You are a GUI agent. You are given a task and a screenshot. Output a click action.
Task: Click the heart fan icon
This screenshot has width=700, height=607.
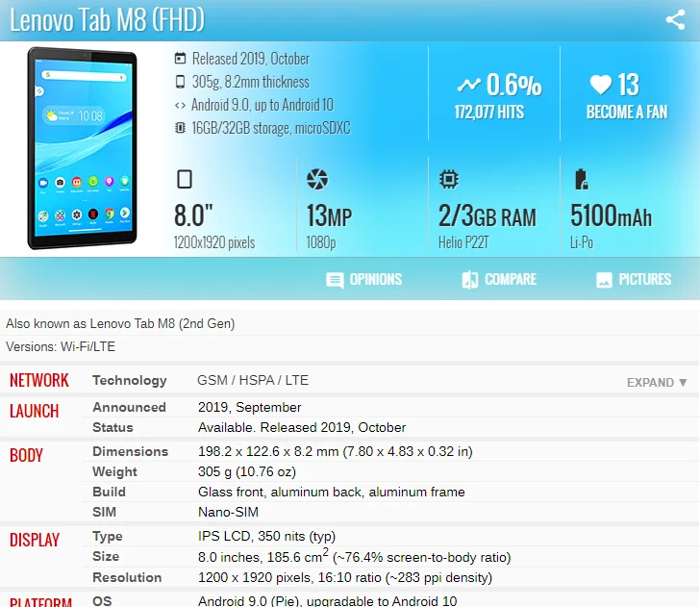(600, 85)
